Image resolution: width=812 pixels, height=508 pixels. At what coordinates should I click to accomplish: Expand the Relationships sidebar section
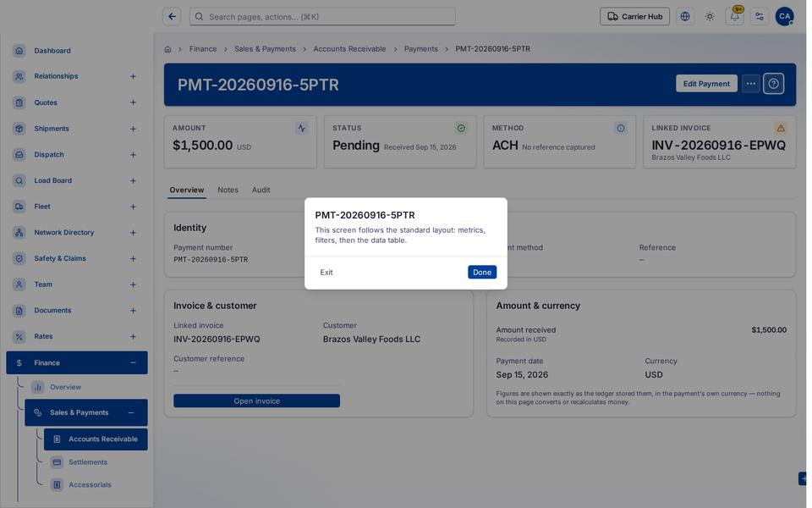coord(133,76)
